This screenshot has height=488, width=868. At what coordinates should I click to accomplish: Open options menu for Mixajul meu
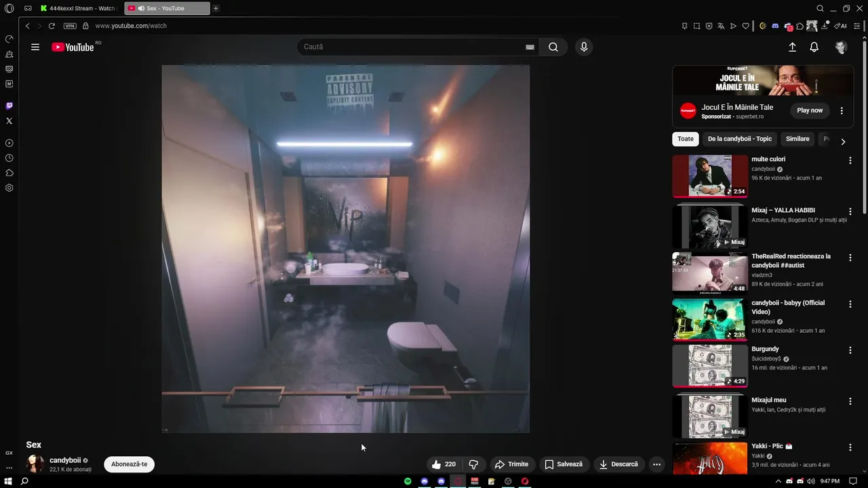click(x=850, y=401)
